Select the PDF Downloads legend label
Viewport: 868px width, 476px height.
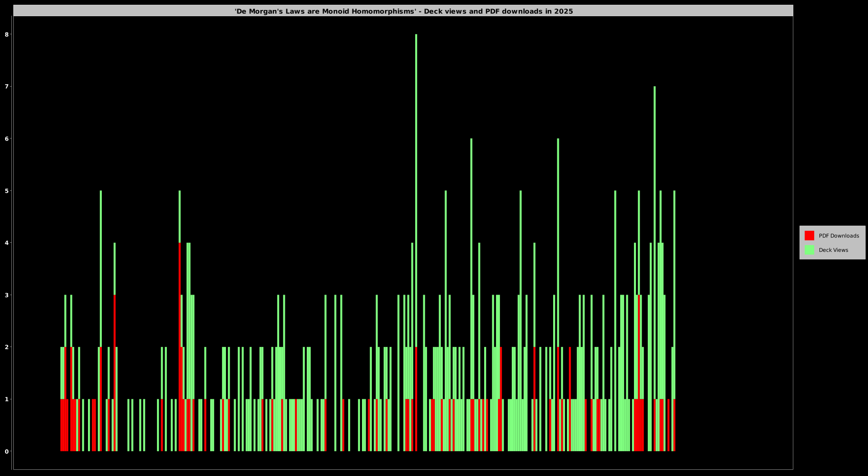[839, 236]
